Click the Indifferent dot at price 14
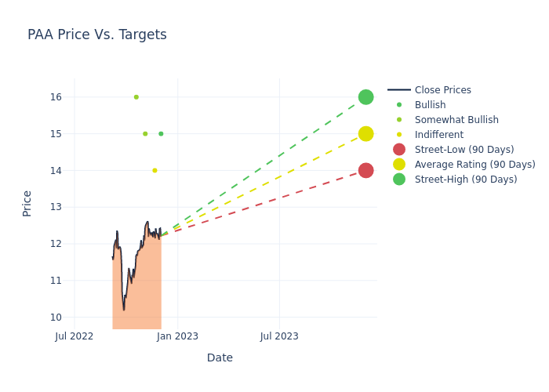549x392 pixels. click(x=155, y=170)
